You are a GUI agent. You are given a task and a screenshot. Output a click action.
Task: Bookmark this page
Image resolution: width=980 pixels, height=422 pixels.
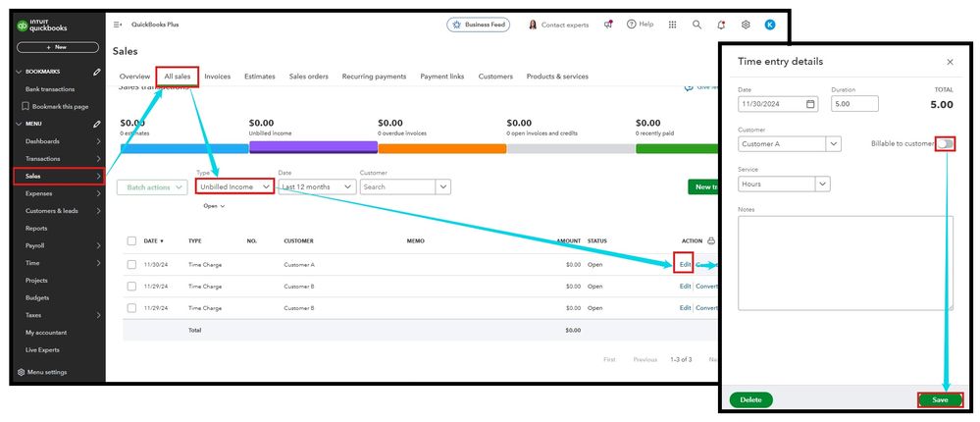[55, 106]
